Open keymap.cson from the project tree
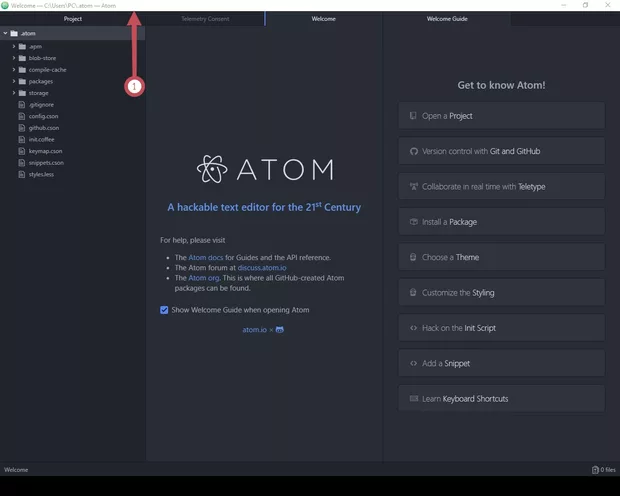 point(45,151)
